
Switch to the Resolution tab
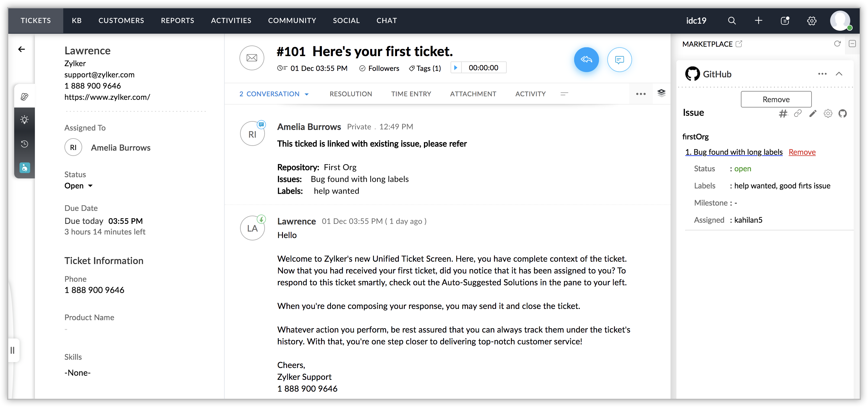(350, 94)
